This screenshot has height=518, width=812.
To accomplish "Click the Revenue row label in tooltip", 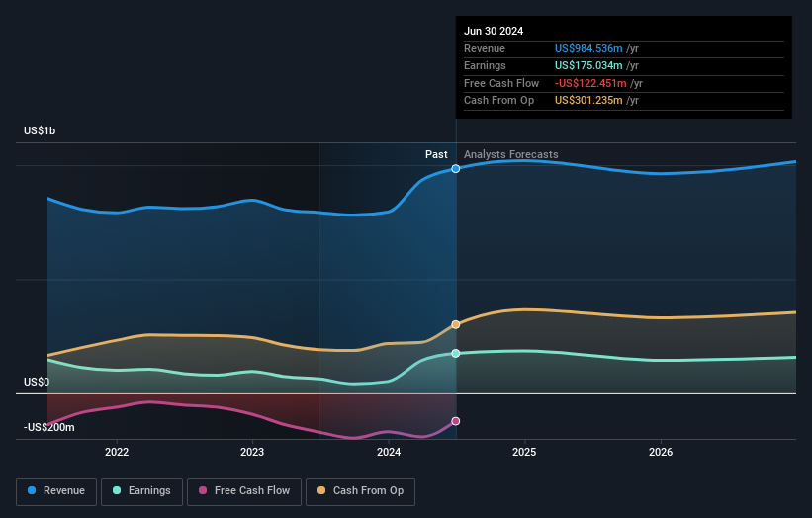I will 485,48.
